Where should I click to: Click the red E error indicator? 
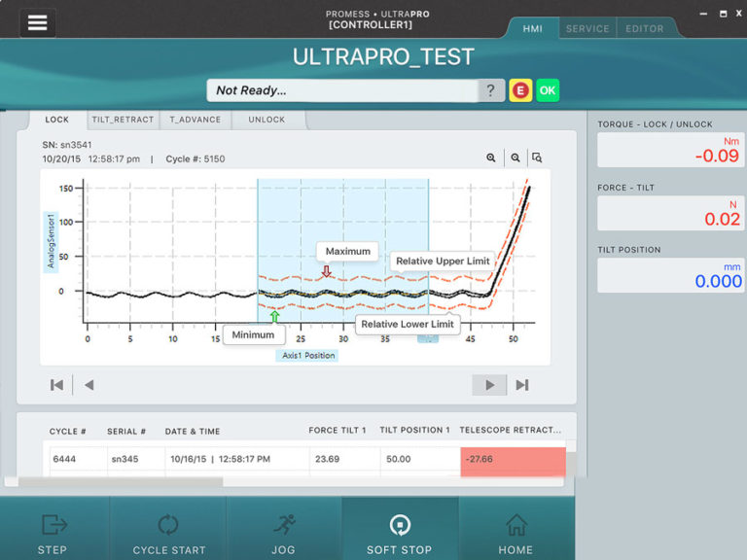click(x=520, y=90)
